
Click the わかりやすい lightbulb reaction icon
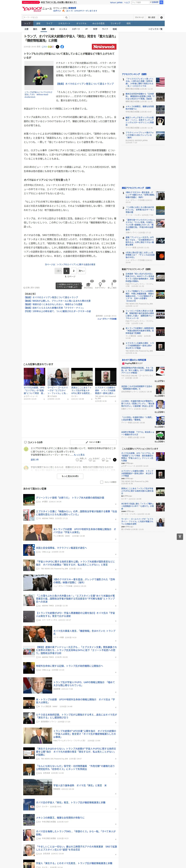coord(100,284)
